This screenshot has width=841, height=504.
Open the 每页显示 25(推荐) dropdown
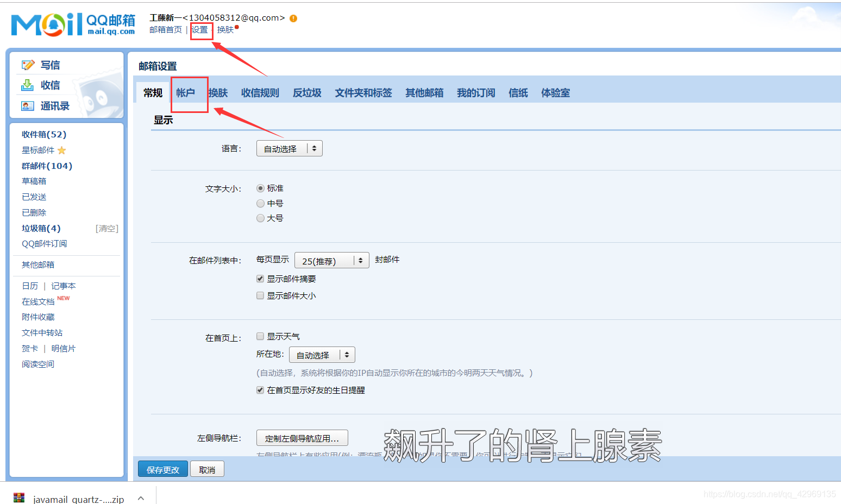point(332,260)
